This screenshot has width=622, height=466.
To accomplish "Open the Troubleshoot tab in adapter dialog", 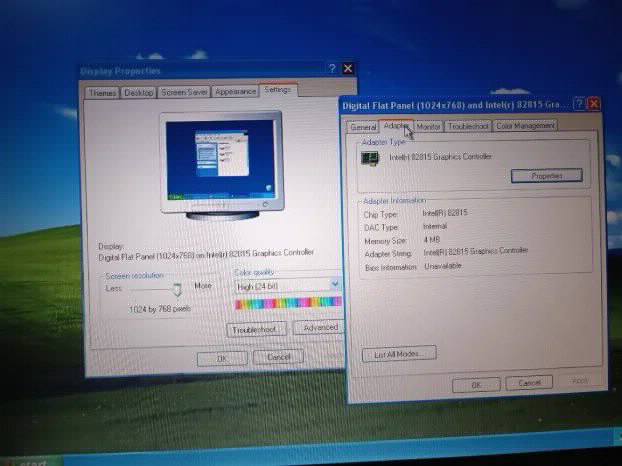I will point(468,126).
